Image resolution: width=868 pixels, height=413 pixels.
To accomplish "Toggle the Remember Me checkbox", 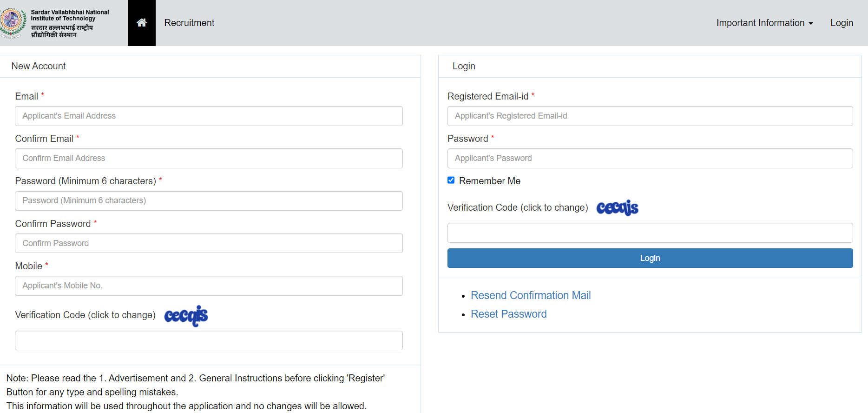I will tap(451, 180).
